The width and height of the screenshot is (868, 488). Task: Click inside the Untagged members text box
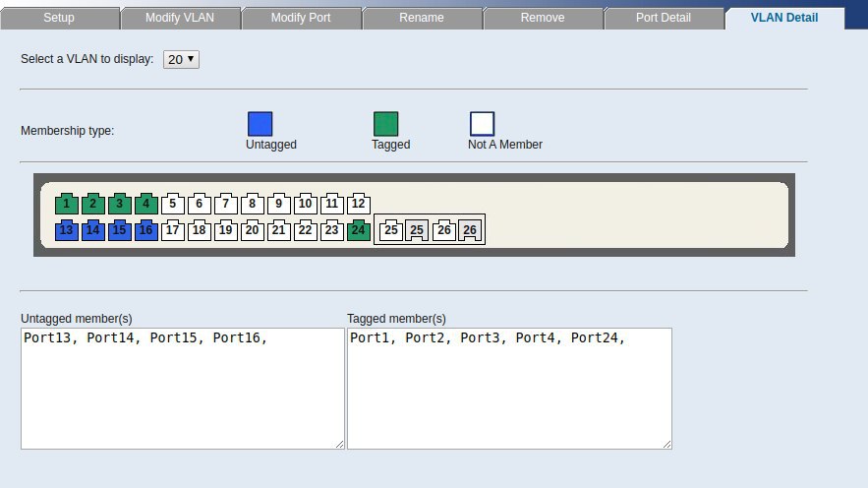[183, 389]
